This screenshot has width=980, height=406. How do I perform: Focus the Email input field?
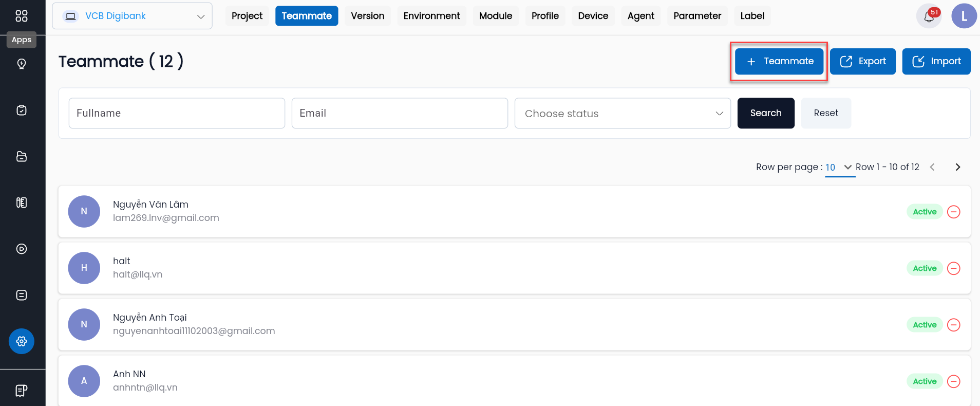point(400,113)
